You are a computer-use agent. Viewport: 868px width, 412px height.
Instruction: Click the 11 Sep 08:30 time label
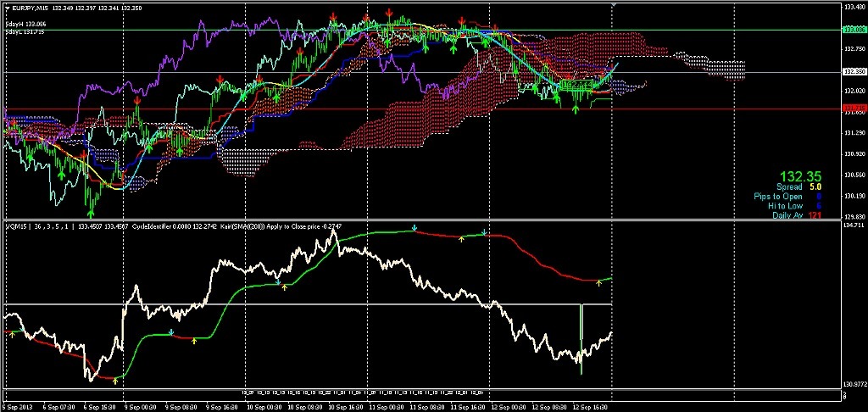pos(428,406)
